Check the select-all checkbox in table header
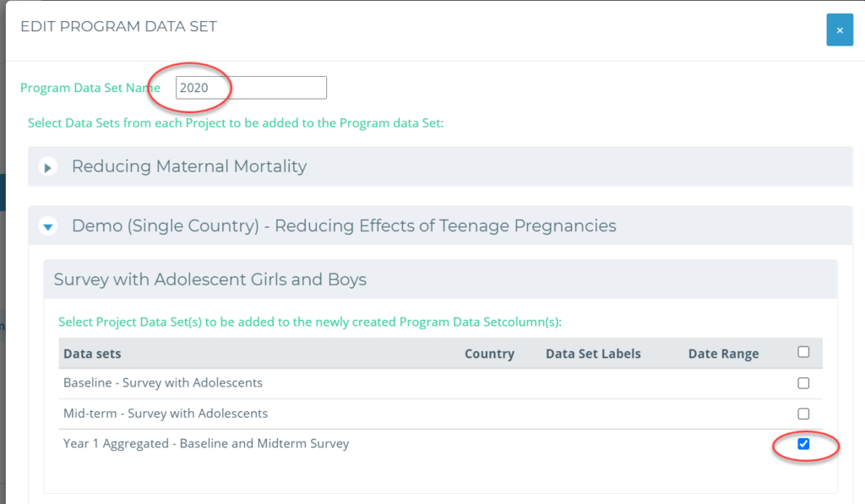The image size is (865, 504). pyautogui.click(x=803, y=352)
